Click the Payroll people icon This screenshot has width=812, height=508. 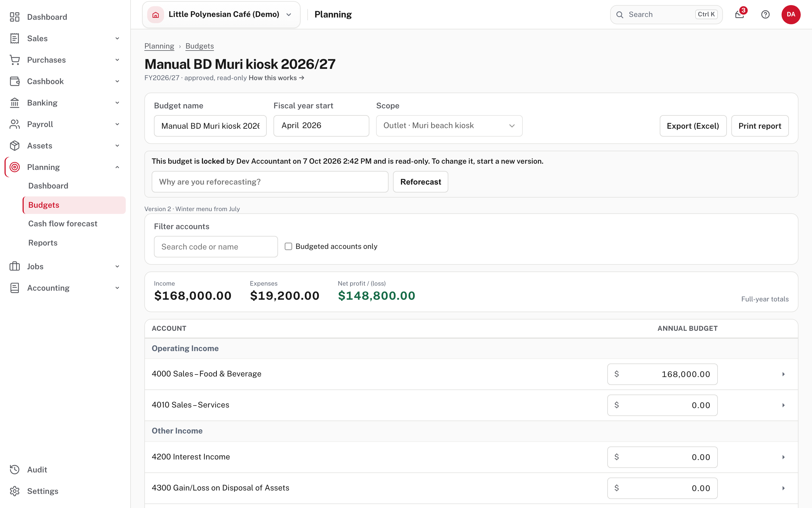pyautogui.click(x=14, y=124)
